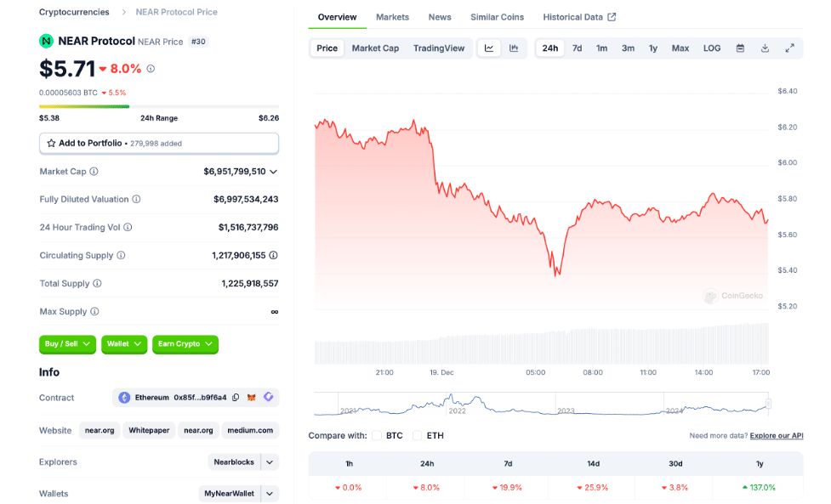This screenshot has width=831, height=504.
Task: Expand the Explorers dropdown arrow next to Nearblocks
Action: [x=270, y=462]
